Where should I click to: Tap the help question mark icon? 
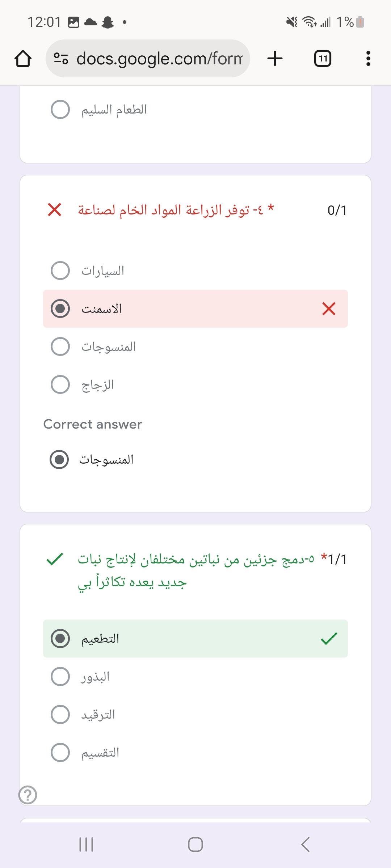tap(28, 795)
